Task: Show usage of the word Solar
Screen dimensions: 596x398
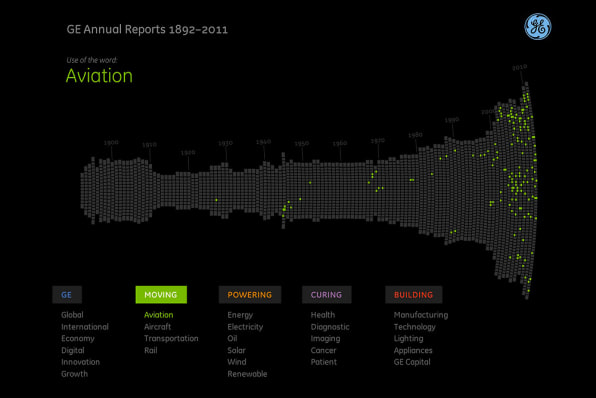Action: (x=236, y=350)
